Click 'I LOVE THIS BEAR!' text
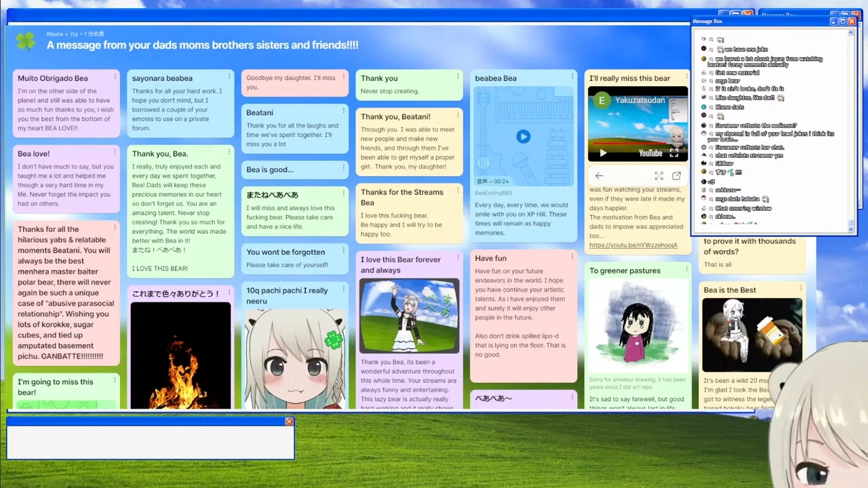This screenshot has height=488, width=868. [160, 268]
